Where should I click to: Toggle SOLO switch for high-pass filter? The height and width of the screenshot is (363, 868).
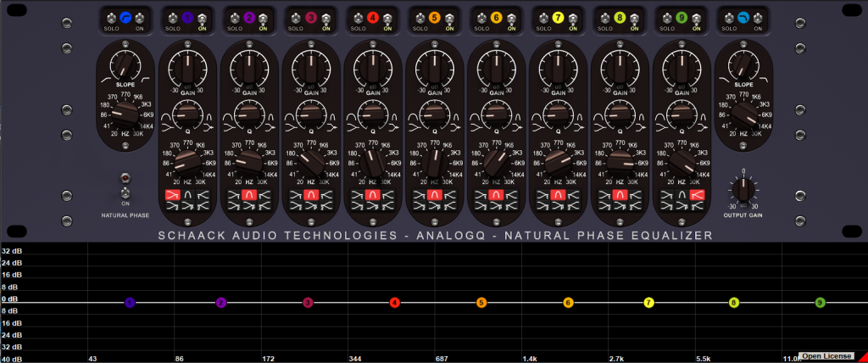111,18
